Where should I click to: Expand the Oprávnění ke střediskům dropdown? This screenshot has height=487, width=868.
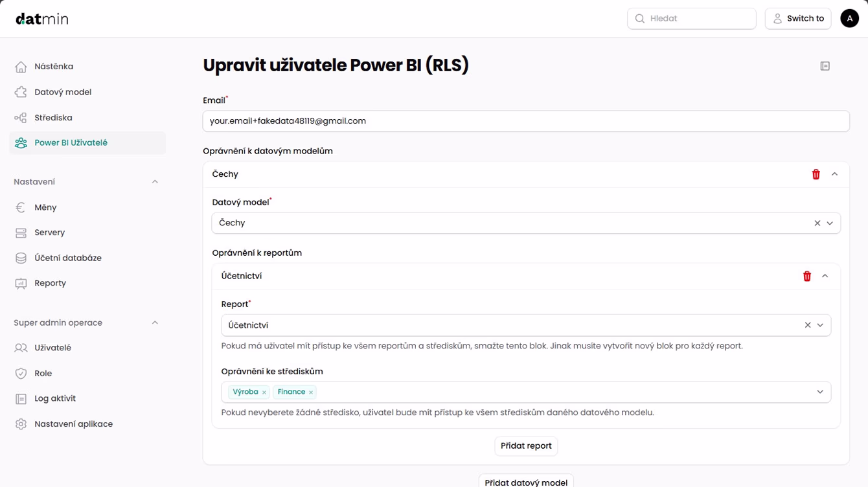click(820, 392)
